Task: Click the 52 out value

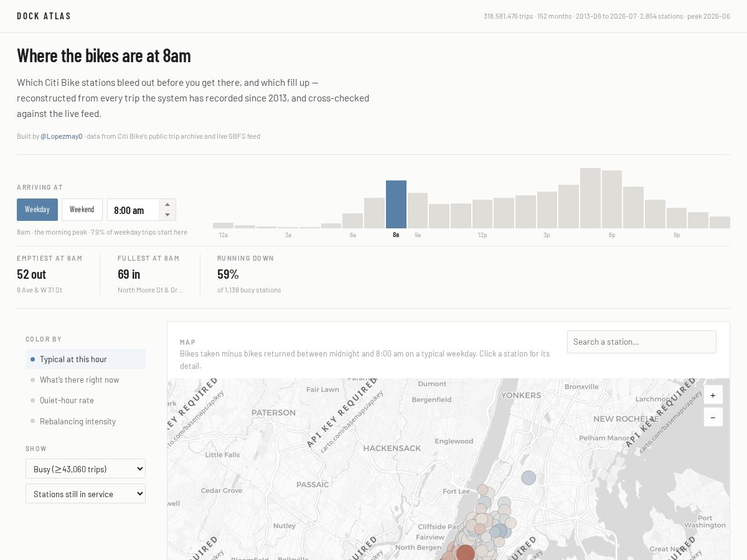Action: coord(31,274)
